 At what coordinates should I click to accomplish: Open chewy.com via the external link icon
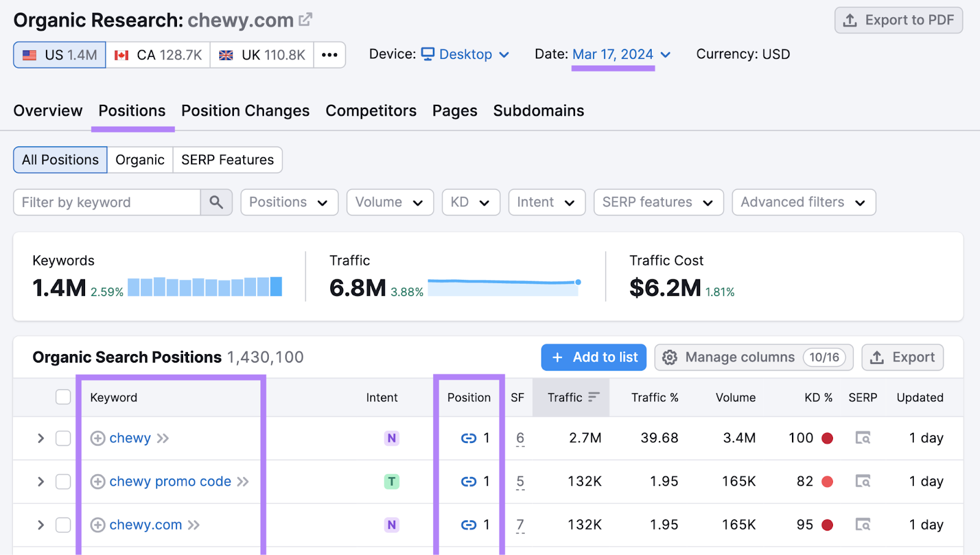tap(306, 18)
